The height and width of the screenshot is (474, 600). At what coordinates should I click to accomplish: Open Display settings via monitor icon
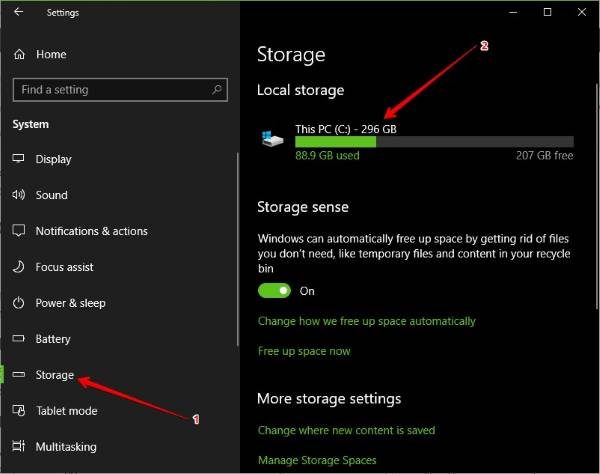[x=19, y=159]
